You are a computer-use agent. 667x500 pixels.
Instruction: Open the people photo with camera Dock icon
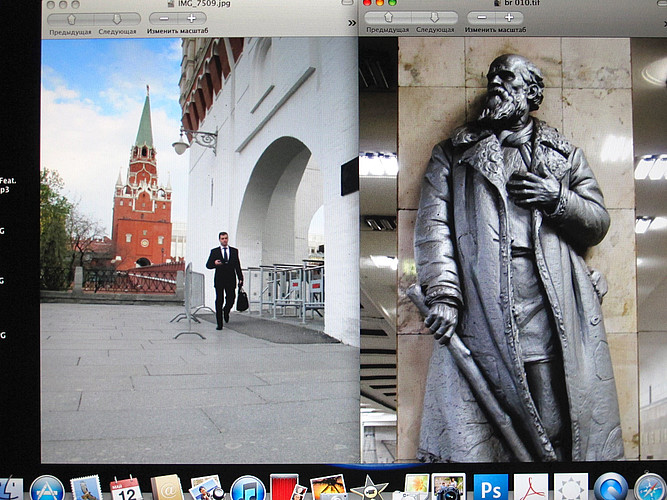pyautogui.click(x=449, y=488)
